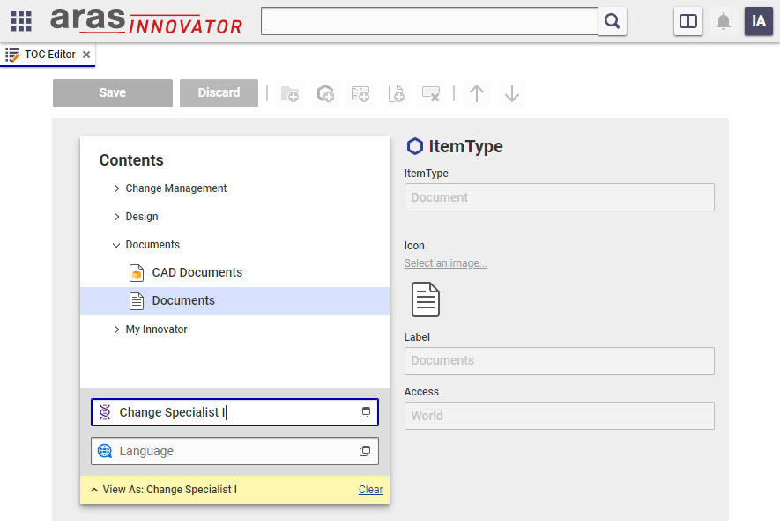Expand the Design node
Image resolution: width=780 pixels, height=532 pixels.
click(116, 217)
